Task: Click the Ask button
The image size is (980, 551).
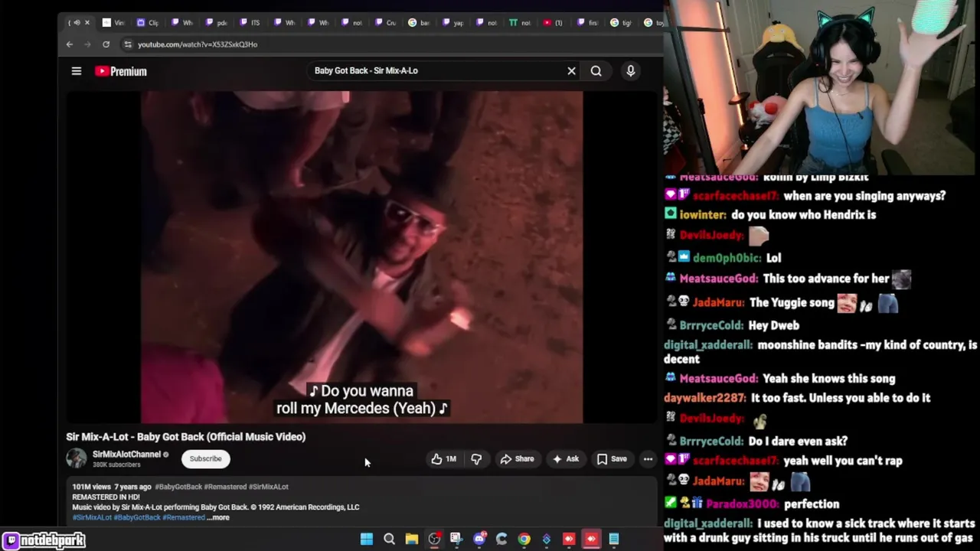Action: coord(566,459)
